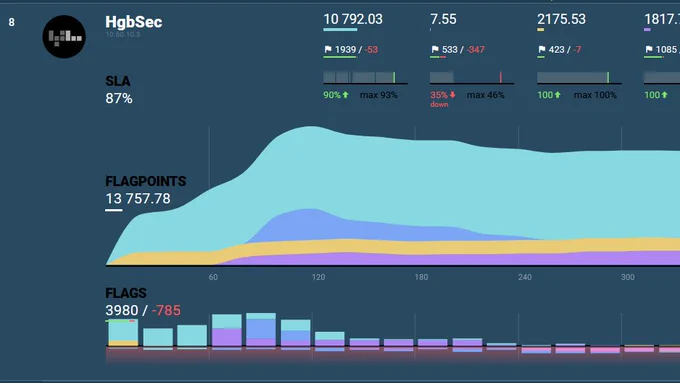
Task: Select the 10.60.10.3 IP address text
Action: pos(123,34)
